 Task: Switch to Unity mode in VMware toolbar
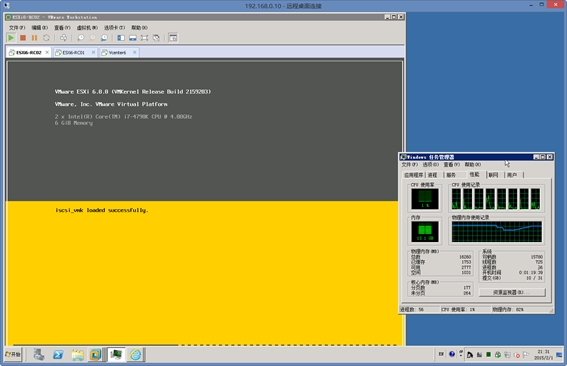(156, 38)
